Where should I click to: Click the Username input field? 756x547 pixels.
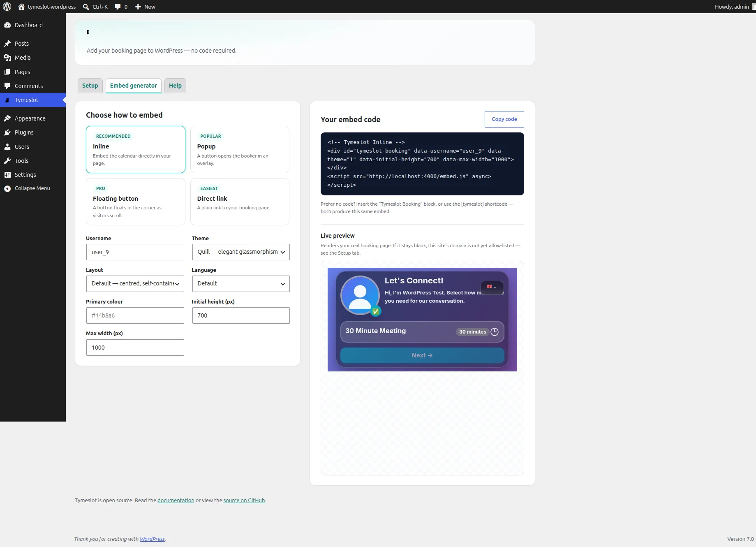click(x=135, y=252)
